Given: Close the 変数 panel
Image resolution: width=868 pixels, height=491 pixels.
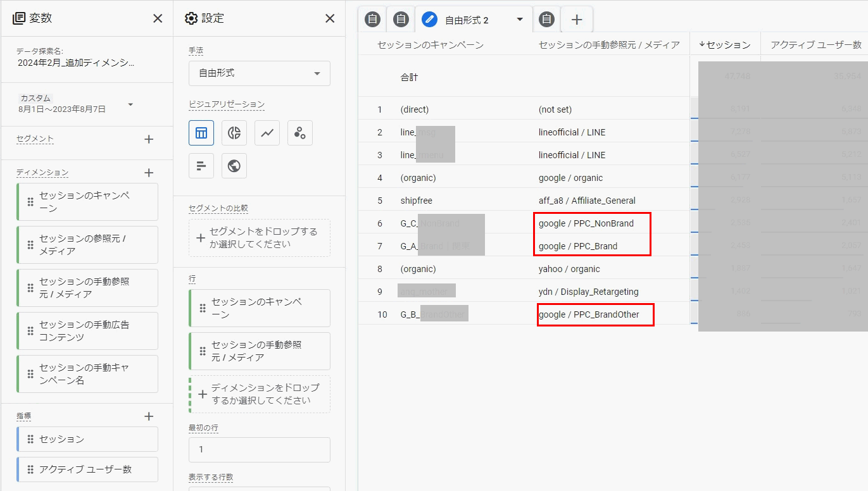Looking at the screenshot, I should (x=158, y=18).
